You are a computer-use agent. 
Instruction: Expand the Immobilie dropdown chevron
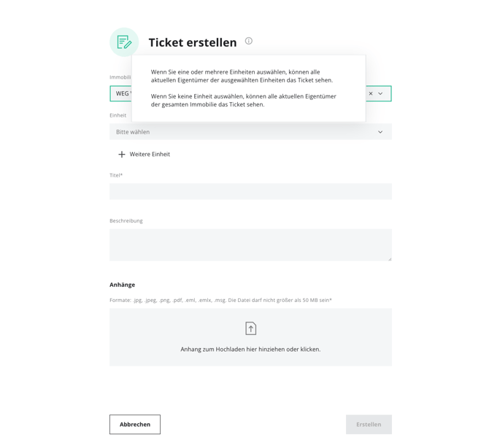(x=380, y=93)
